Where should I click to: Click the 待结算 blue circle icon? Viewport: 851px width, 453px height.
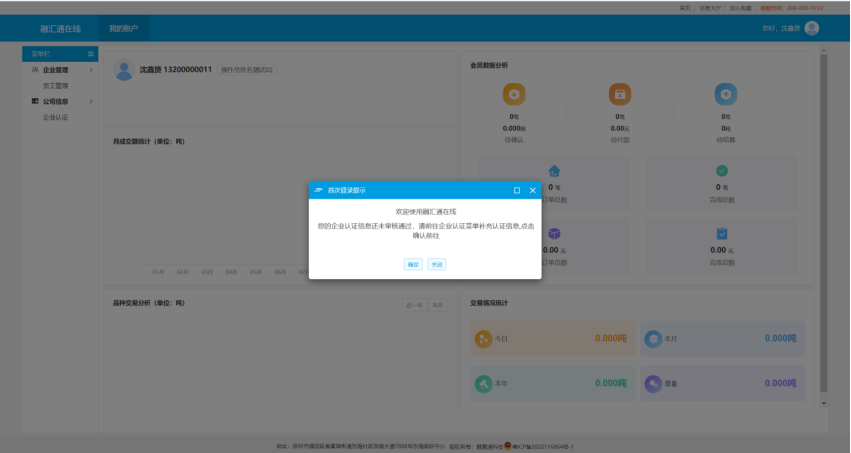tap(726, 94)
